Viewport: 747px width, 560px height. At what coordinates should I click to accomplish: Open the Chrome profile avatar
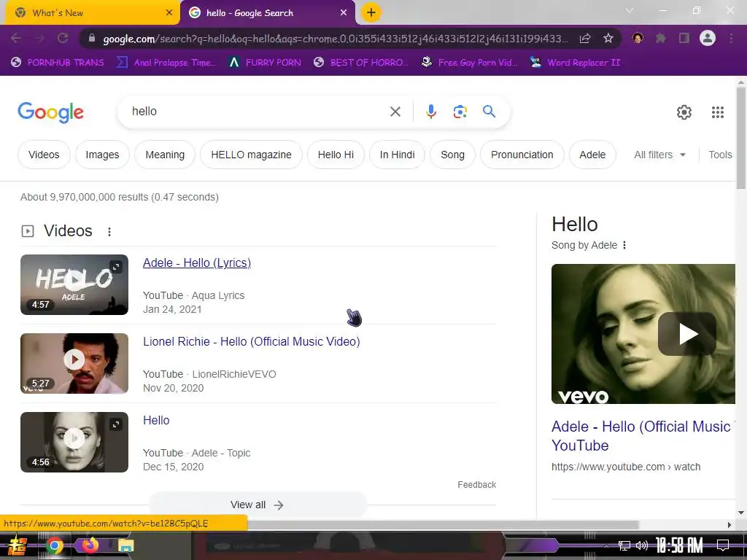[x=708, y=38]
